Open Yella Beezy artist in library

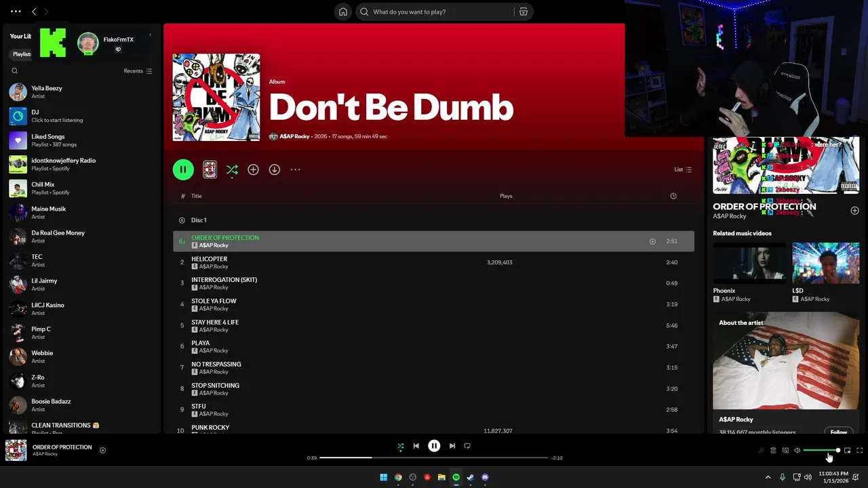coord(81,92)
